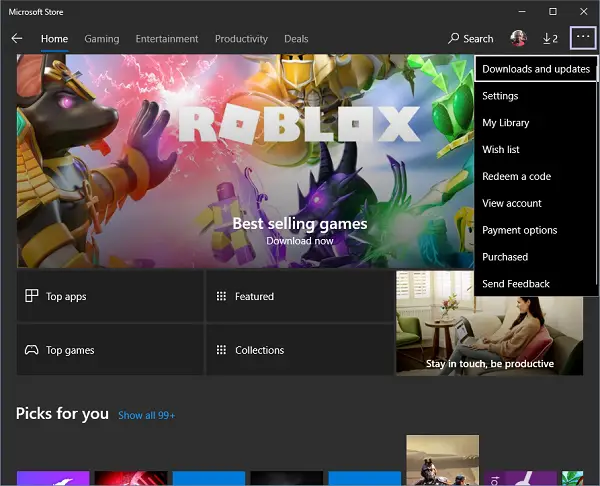The width and height of the screenshot is (600, 486).
Task: Switch to the Gaming tab
Action: 102,39
